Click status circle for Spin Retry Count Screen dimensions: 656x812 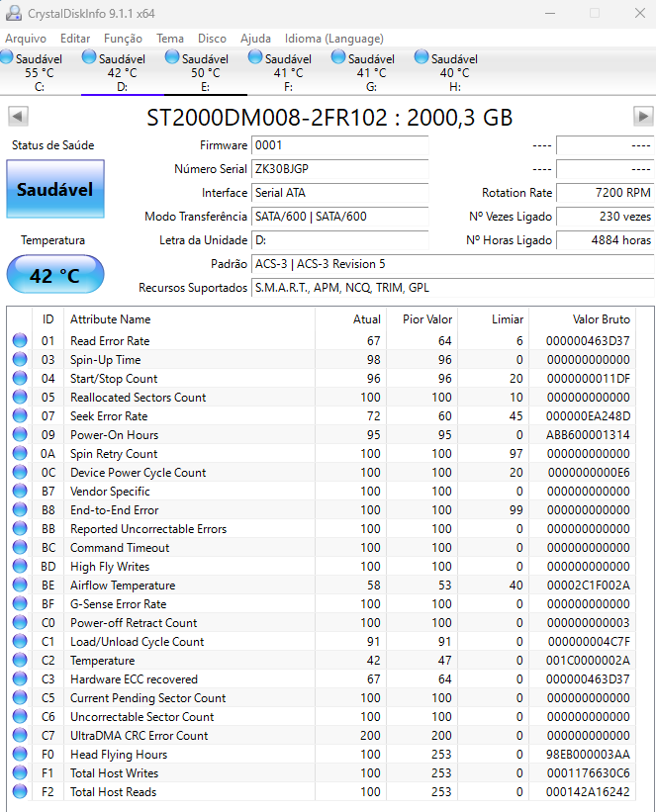[20, 454]
